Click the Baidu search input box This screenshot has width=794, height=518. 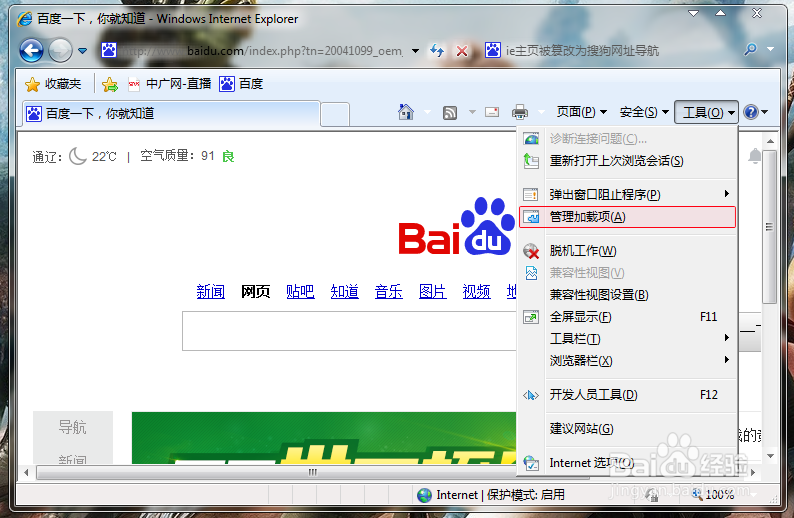pyautogui.click(x=349, y=331)
